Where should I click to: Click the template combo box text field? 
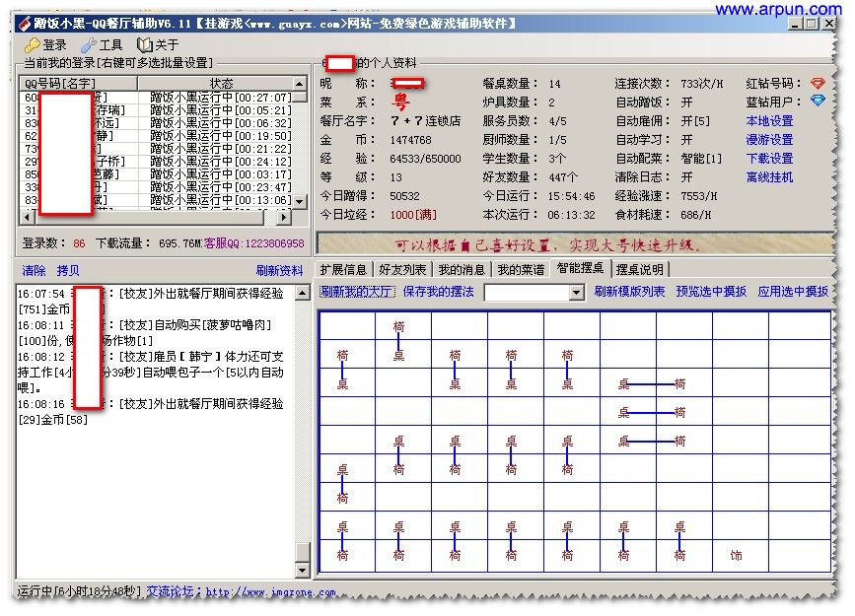click(527, 294)
